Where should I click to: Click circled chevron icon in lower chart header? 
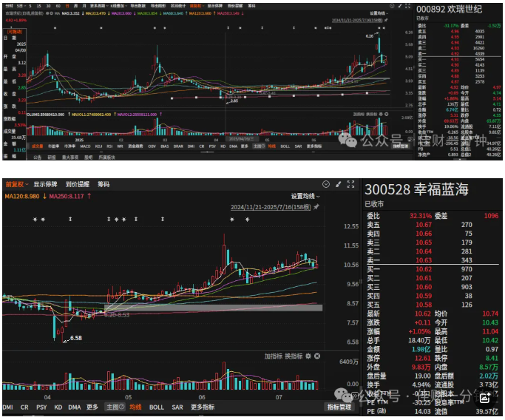[326, 184]
